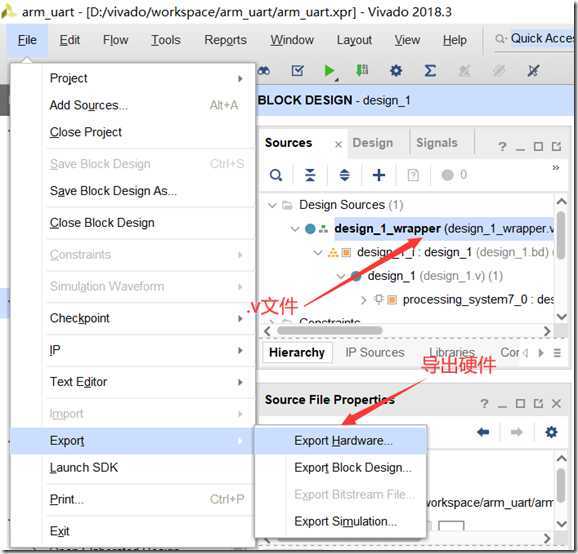Collapse the Design Sources folder
Screen dimensions: 578x554
coord(272,205)
